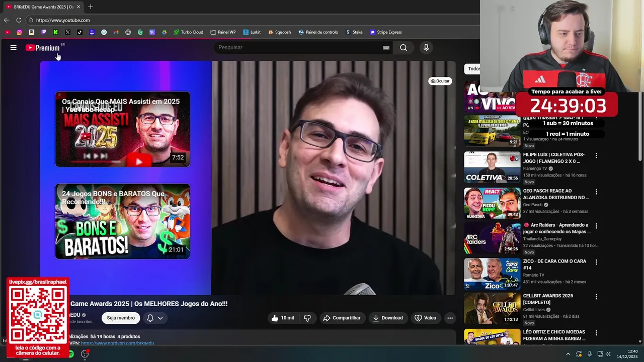Open end-screen video Os Canais Que MAIS Assisti

click(x=122, y=129)
